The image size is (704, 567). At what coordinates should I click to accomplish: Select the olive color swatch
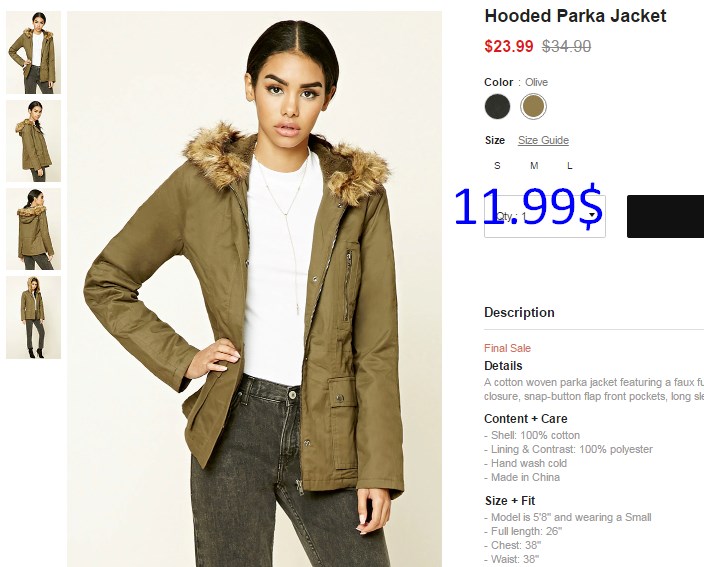point(533,106)
